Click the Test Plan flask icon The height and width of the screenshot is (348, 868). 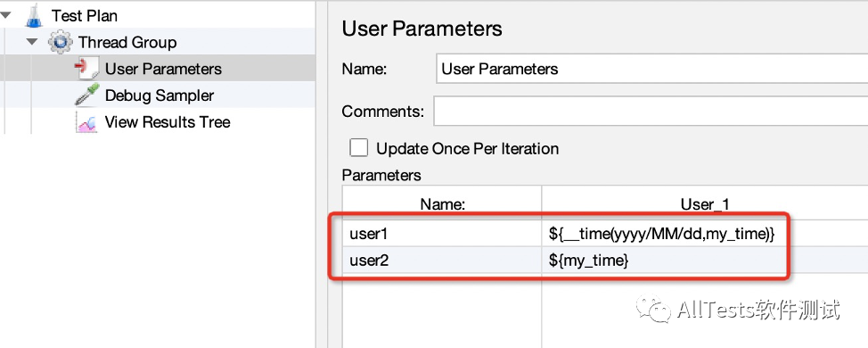pyautogui.click(x=35, y=14)
